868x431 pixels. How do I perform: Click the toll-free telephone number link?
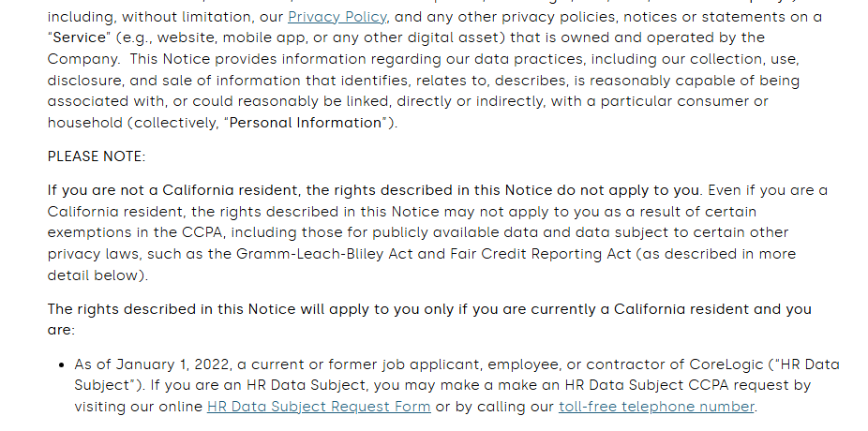[656, 407]
